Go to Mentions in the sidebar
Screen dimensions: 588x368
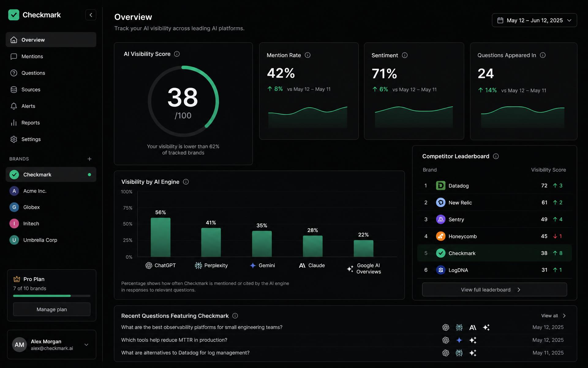pos(51,56)
